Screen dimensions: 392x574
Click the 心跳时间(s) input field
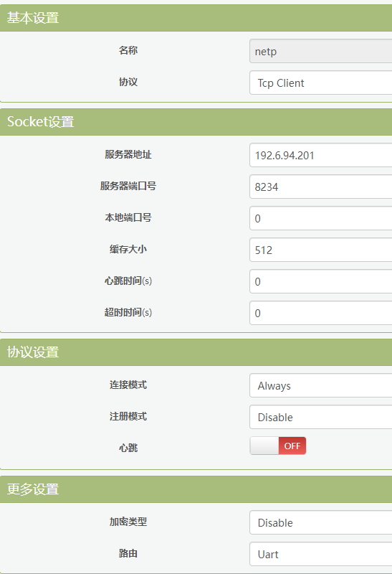320,281
